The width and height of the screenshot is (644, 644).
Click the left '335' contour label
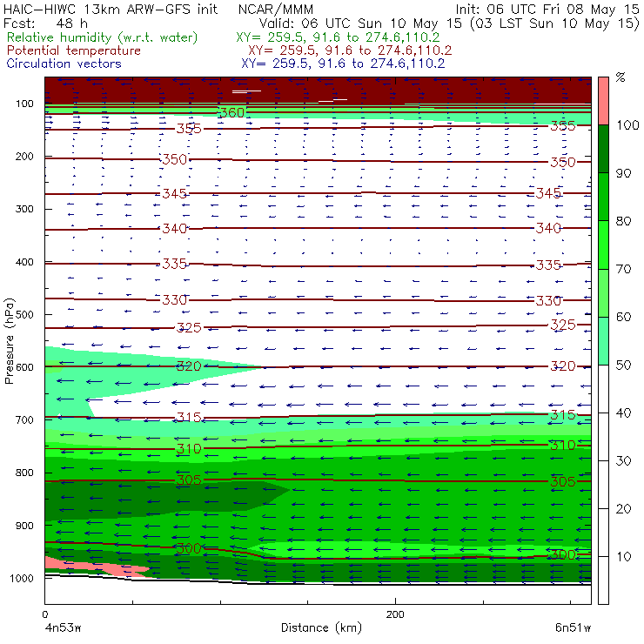coord(175,264)
